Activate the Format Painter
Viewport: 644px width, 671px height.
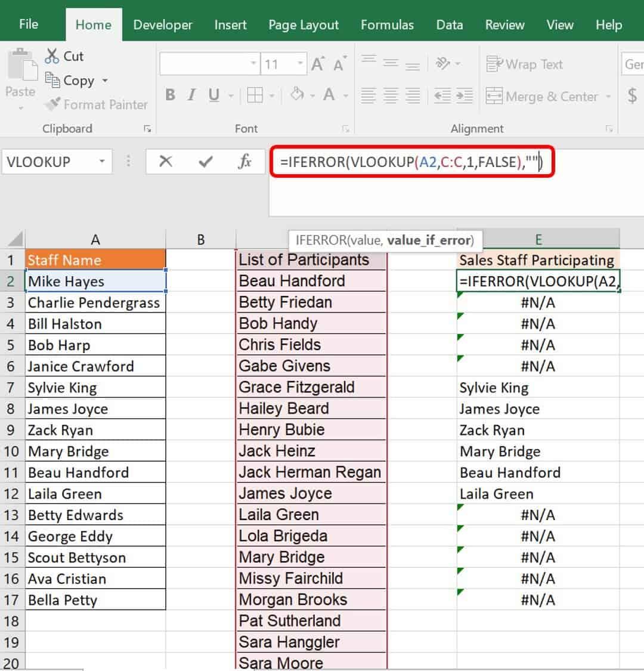coord(97,104)
